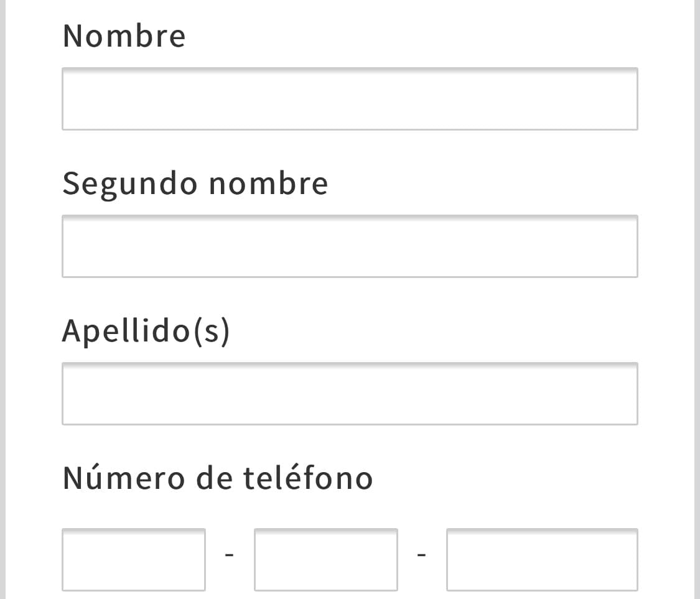
Task: Focus the final phone number segment
Action: click(x=542, y=559)
